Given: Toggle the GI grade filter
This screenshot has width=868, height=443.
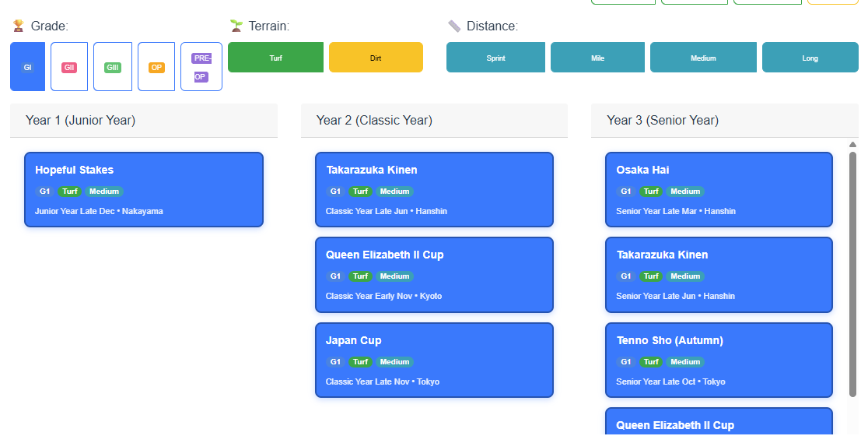Looking at the screenshot, I should coord(28,66).
